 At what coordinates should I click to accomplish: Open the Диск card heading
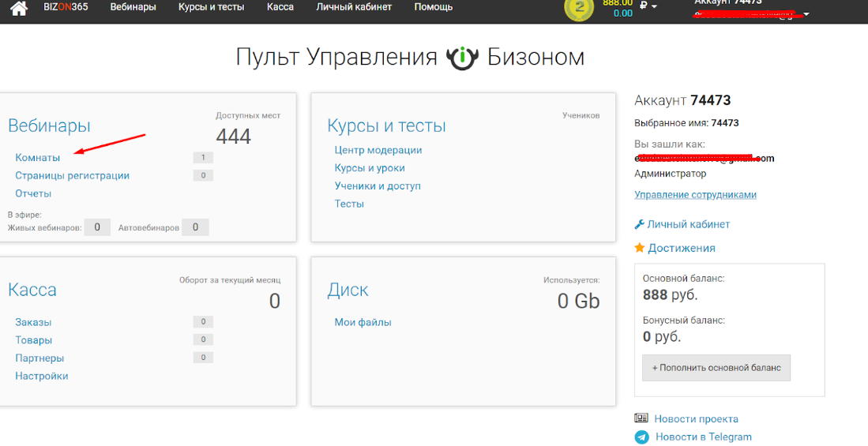(x=348, y=290)
